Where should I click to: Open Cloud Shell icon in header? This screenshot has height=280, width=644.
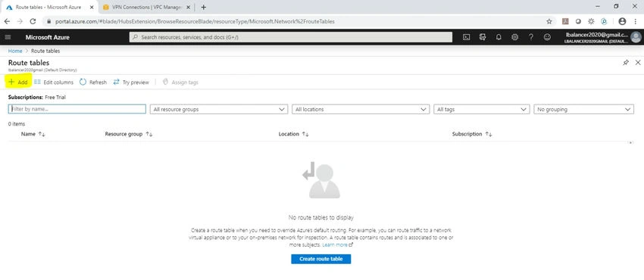[466, 37]
